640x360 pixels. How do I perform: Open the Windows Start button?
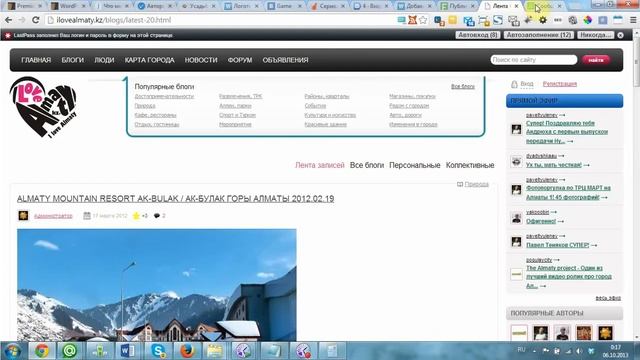pos(12,351)
